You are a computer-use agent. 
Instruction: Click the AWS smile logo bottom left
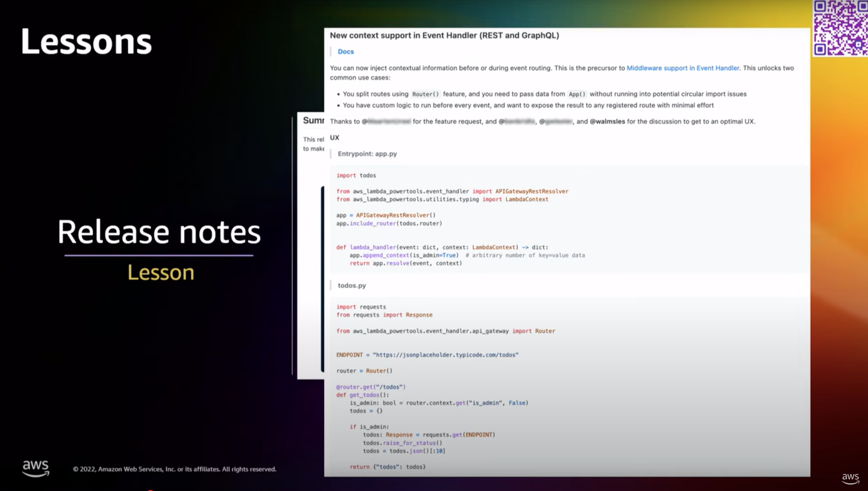[36, 468]
